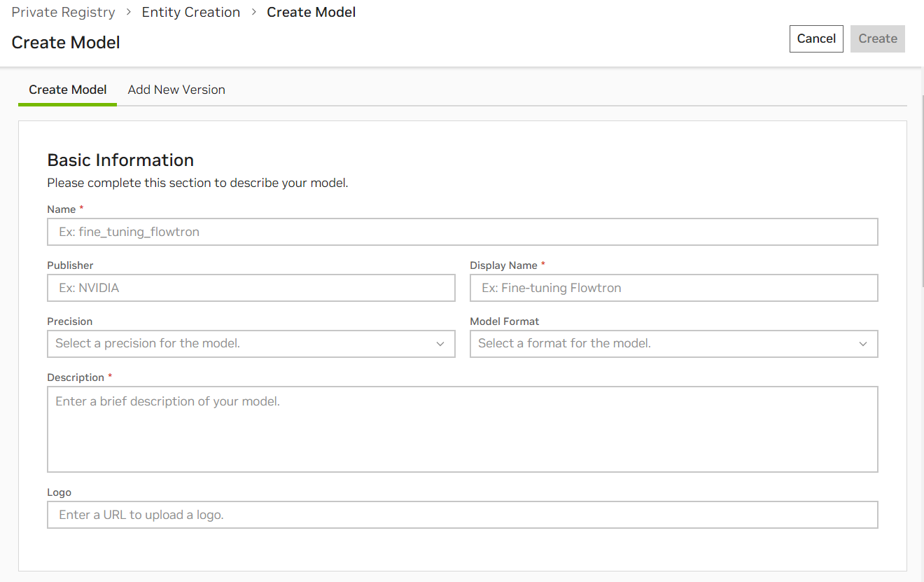Select the Create Model tab
Screen dimensions: 924x582
[67, 90]
